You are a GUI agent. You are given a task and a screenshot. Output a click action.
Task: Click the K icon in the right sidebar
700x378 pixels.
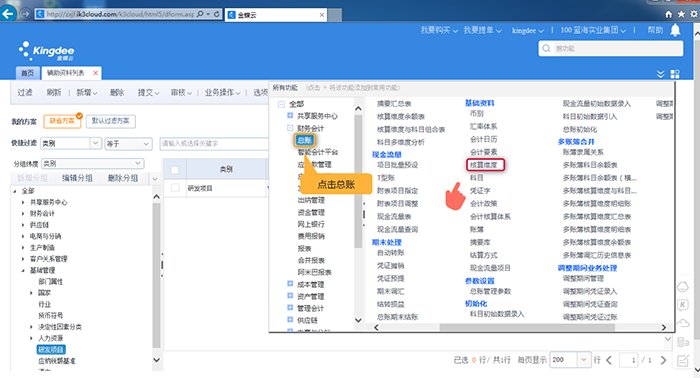point(683,305)
